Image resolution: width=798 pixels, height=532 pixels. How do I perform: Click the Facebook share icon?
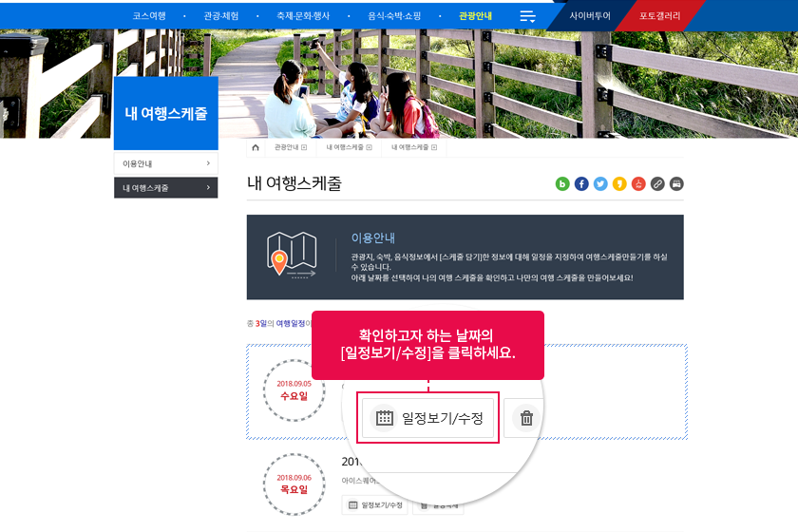[x=581, y=184]
